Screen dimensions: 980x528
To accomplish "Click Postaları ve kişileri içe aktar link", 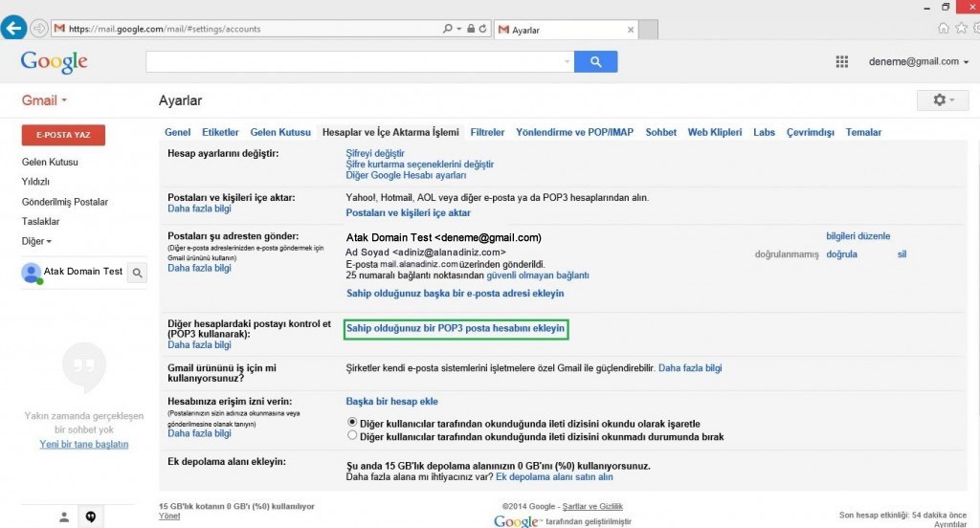I will (x=408, y=212).
